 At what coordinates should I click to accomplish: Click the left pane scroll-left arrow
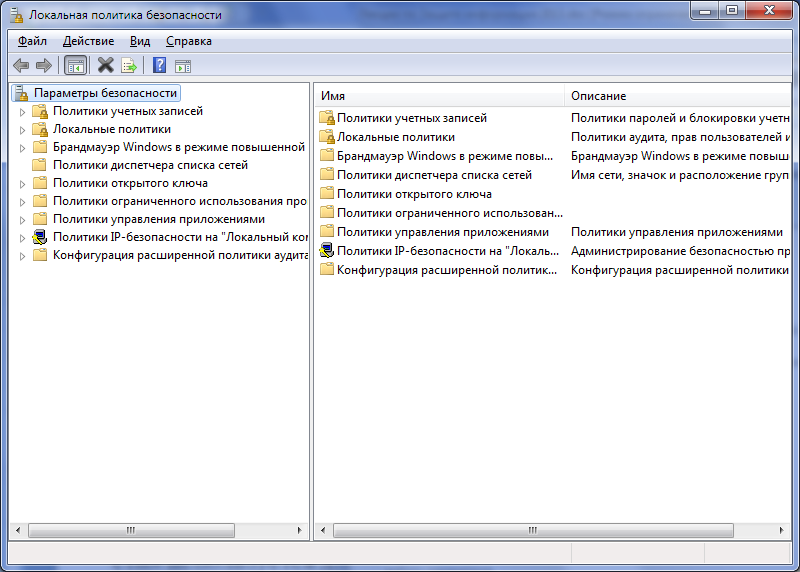[x=18, y=530]
